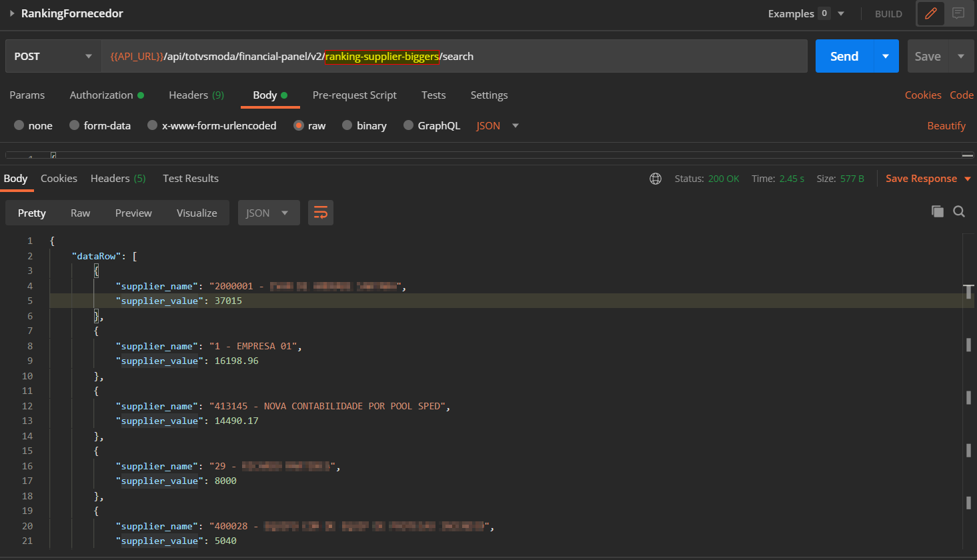Click the wrap lines icon in response toolbar
977x560 pixels.
[321, 213]
